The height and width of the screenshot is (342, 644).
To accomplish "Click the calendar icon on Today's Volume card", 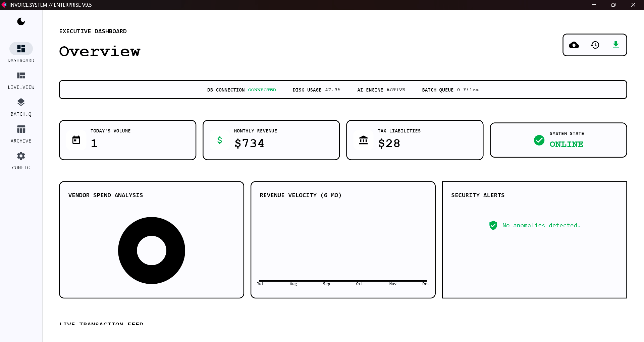I will pos(76,140).
